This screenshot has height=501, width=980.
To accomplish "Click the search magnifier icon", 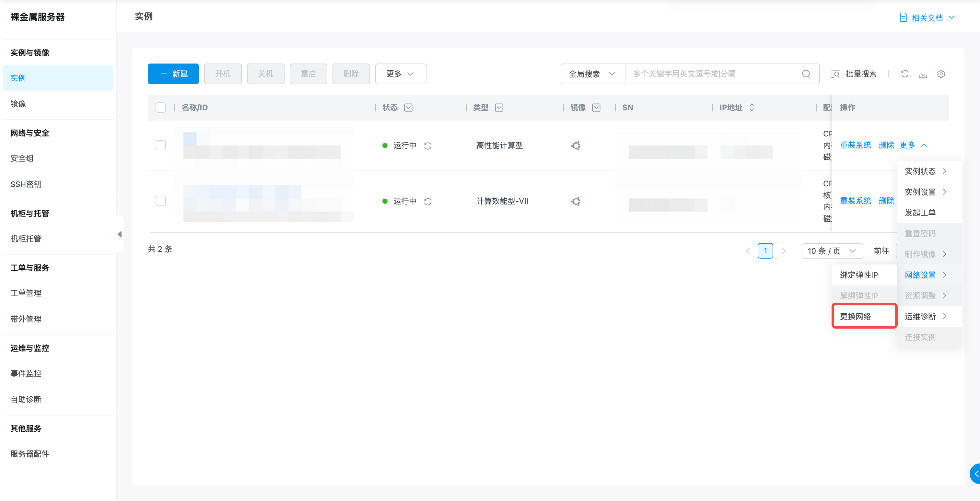I will point(806,74).
